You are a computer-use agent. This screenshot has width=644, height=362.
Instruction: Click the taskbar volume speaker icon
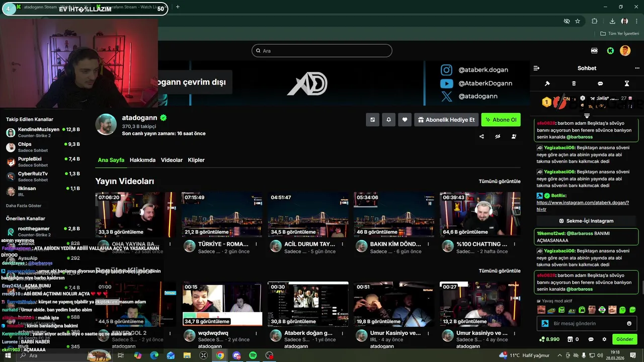pos(601,355)
